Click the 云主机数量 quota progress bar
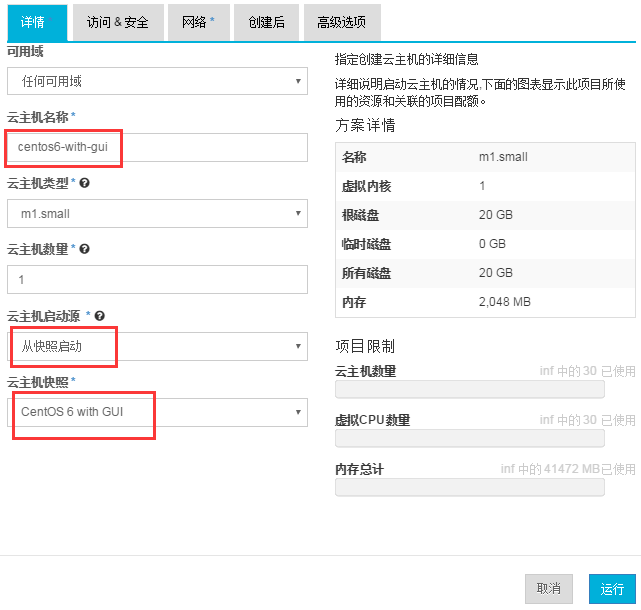The width and height of the screenshot is (641, 610). [x=469, y=389]
